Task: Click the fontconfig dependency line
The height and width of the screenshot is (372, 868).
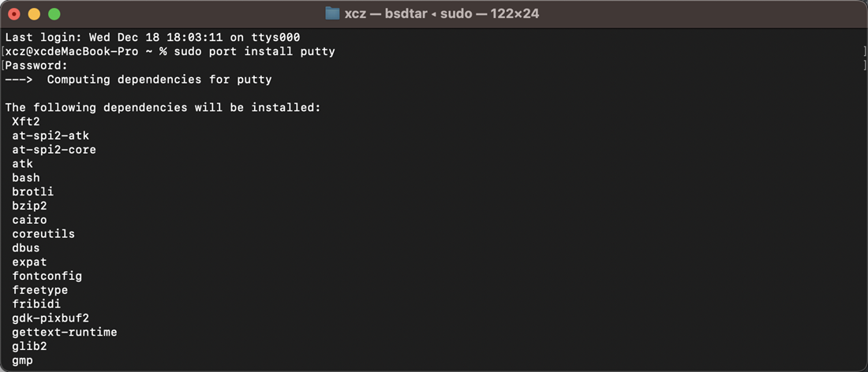Action: 47,277
